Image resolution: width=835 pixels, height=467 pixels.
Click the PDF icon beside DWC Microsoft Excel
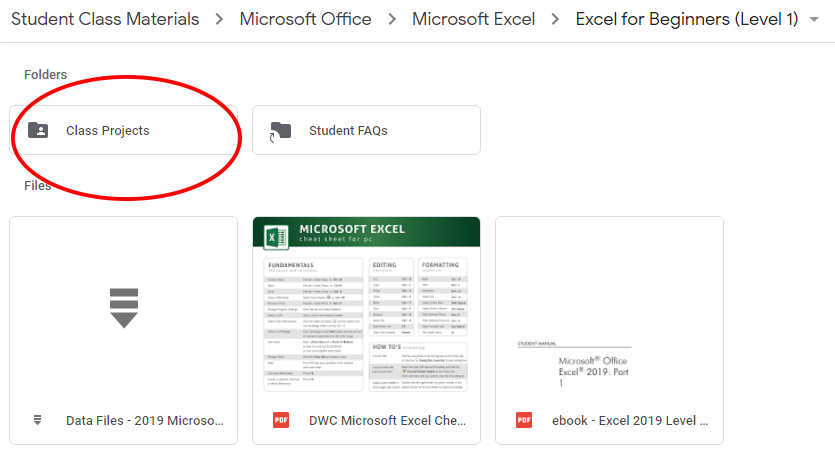click(281, 421)
